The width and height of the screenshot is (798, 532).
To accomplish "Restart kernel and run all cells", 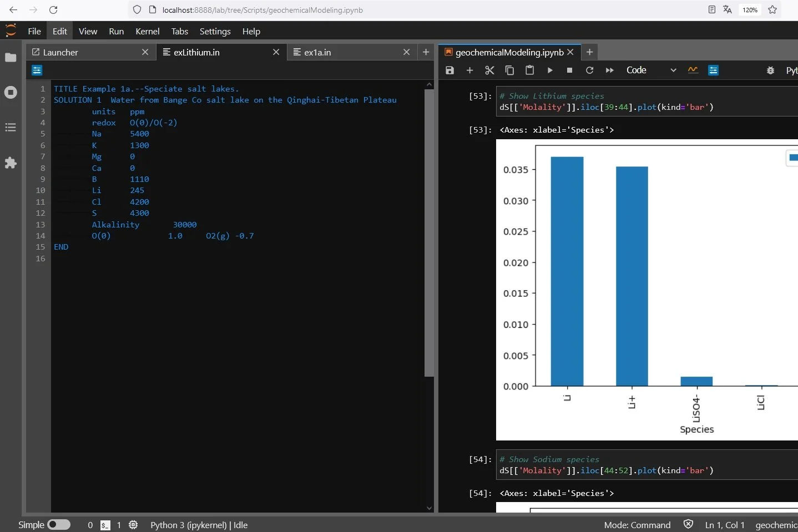I will coord(610,70).
